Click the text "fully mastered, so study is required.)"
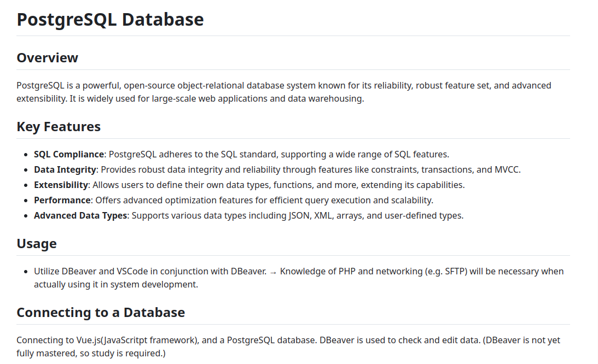The height and width of the screenshot is (364, 598). 91,353
